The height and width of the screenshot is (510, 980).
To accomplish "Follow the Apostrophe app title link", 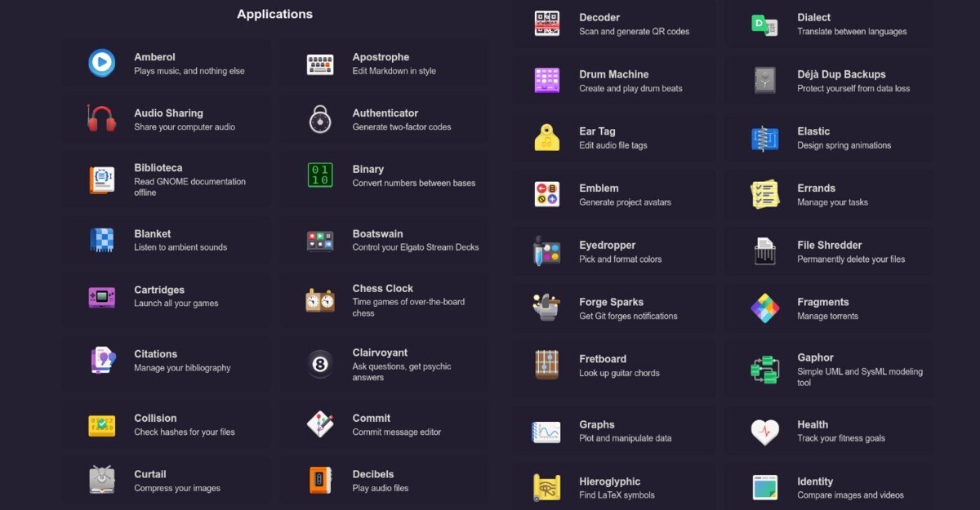I will pos(381,57).
